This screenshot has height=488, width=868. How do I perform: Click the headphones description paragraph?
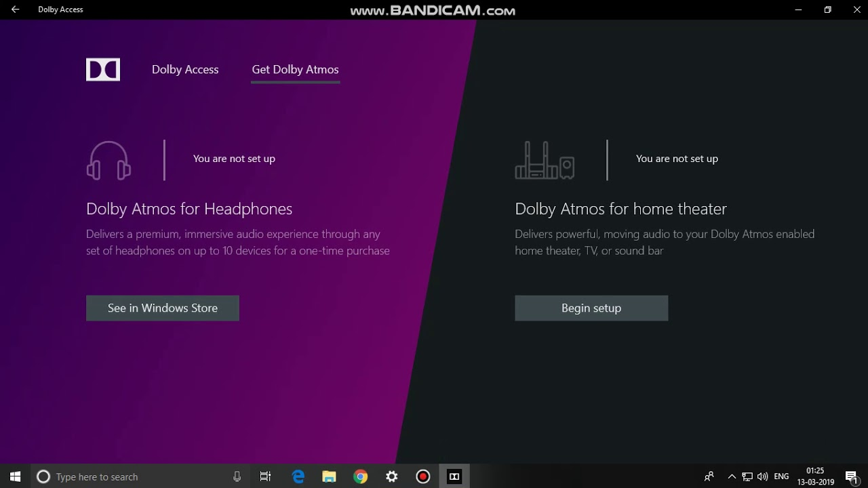[x=238, y=242]
